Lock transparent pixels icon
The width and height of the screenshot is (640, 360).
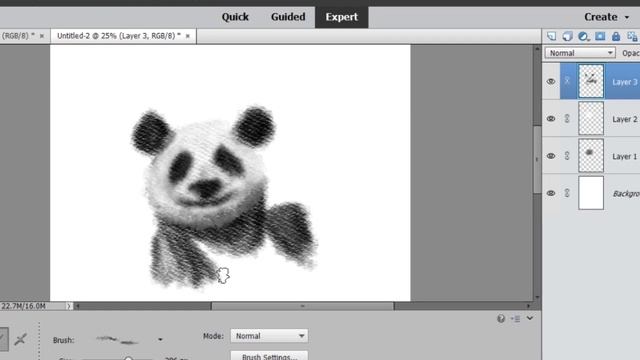point(632,36)
